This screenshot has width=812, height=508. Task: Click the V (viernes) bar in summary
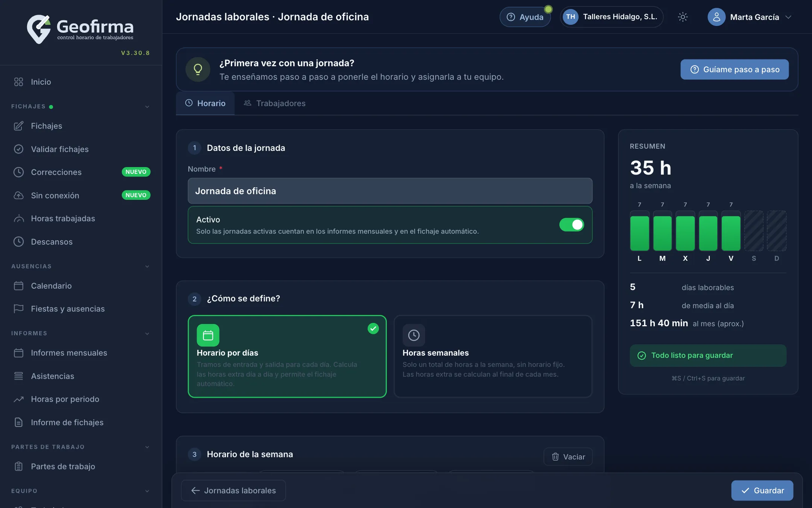point(731,231)
